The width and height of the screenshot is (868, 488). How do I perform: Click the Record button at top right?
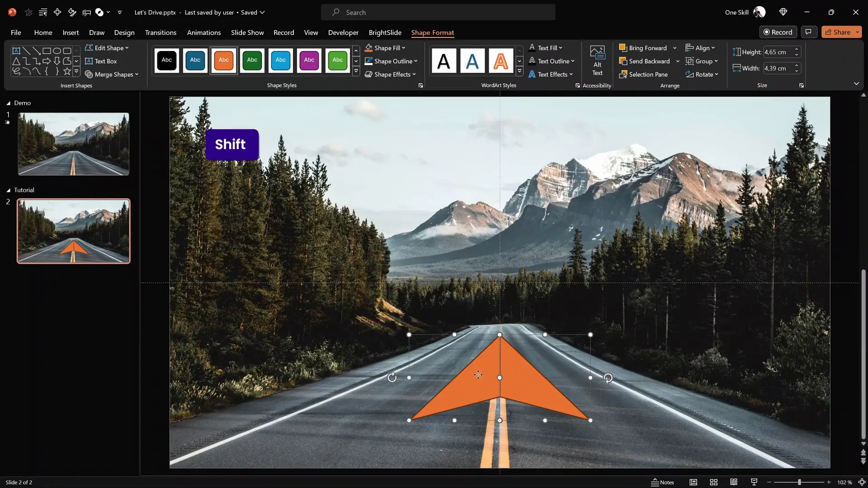tap(778, 32)
